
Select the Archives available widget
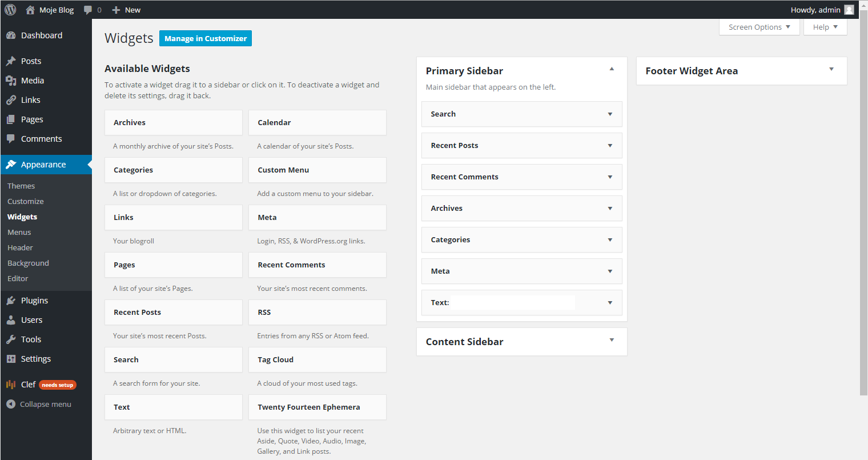(174, 123)
